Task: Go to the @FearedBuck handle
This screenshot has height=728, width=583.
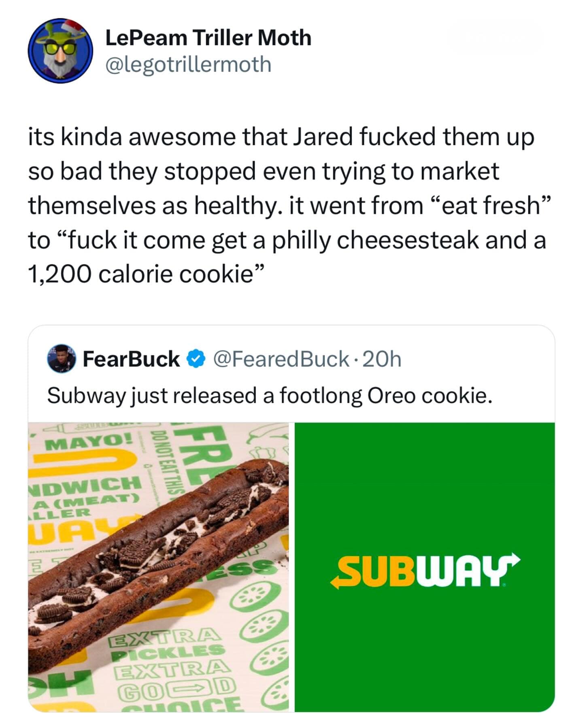Action: tap(281, 359)
